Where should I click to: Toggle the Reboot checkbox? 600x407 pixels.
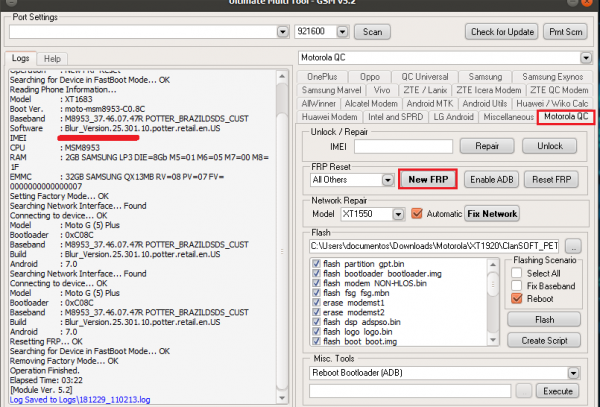[x=517, y=298]
